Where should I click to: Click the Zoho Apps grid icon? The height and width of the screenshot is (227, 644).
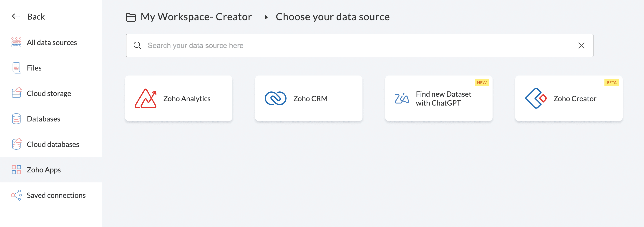(17, 170)
